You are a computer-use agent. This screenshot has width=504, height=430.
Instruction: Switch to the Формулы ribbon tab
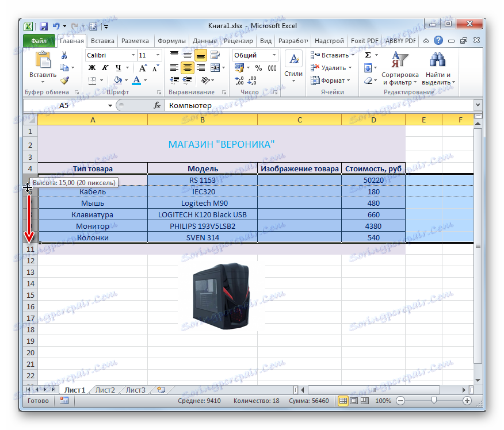pyautogui.click(x=171, y=41)
